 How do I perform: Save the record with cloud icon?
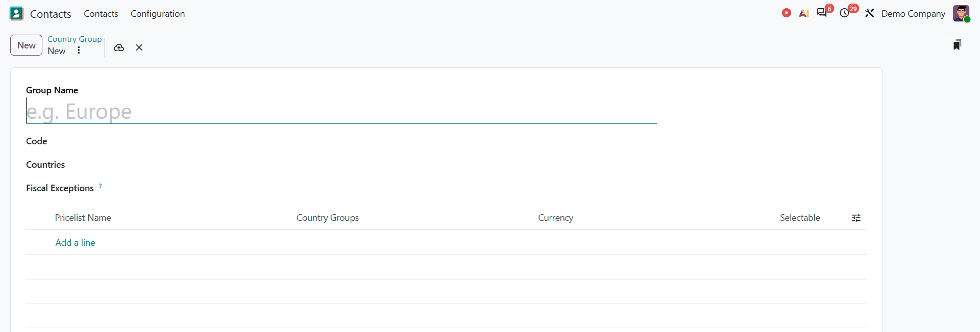pos(119,47)
